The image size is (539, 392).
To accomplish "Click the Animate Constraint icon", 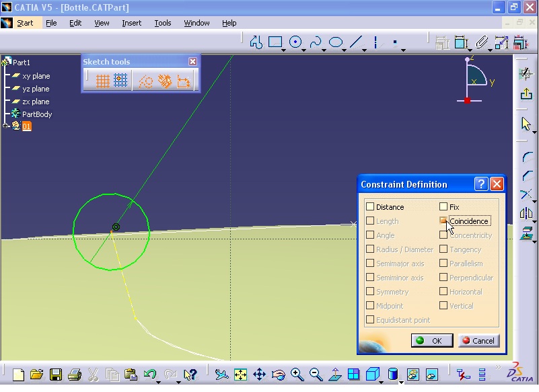I will (501, 42).
